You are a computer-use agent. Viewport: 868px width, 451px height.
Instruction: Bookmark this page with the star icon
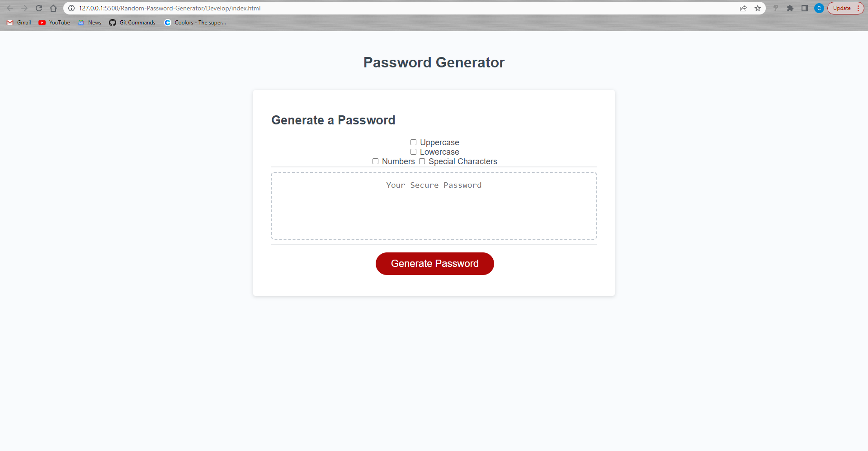click(x=758, y=8)
